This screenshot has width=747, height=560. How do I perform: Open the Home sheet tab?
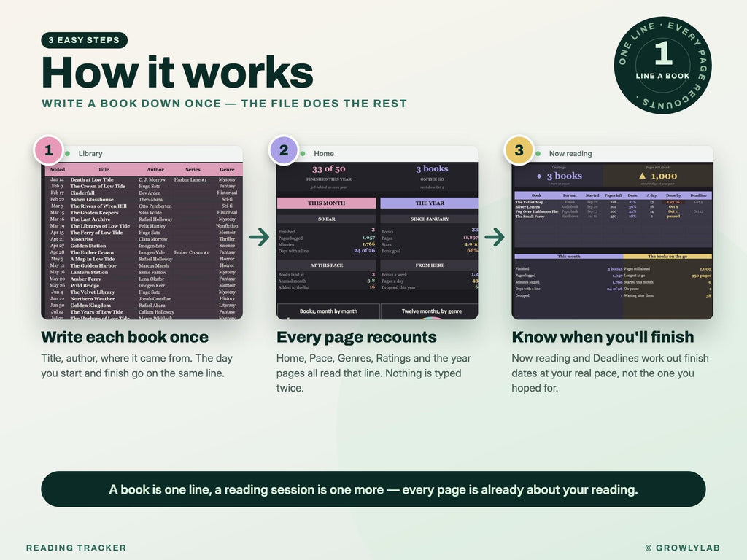point(324,153)
